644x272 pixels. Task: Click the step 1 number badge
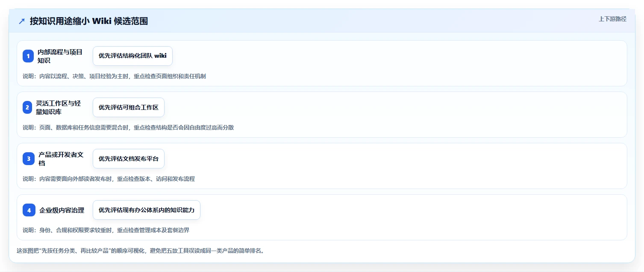coord(28,56)
